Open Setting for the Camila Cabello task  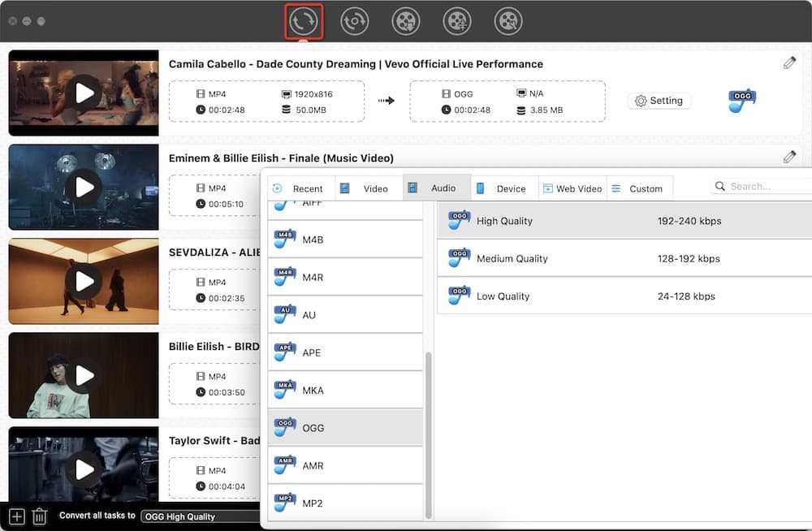coord(659,101)
